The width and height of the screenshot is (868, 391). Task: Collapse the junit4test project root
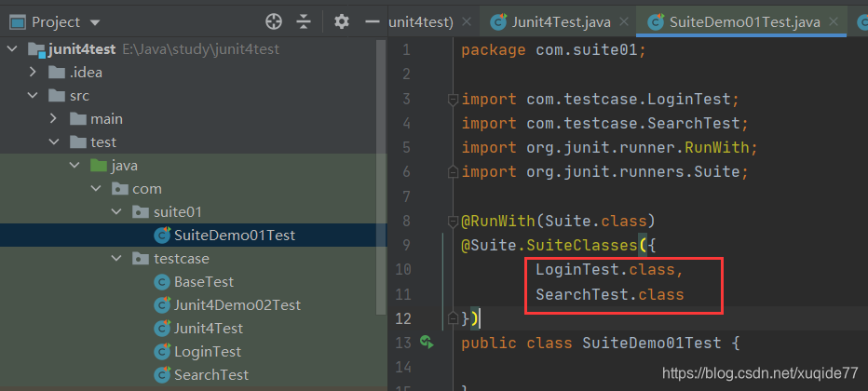(11, 49)
